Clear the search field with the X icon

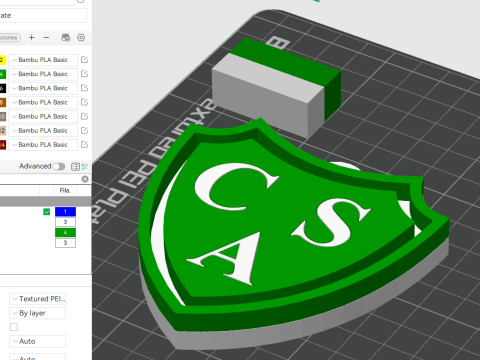click(x=85, y=179)
